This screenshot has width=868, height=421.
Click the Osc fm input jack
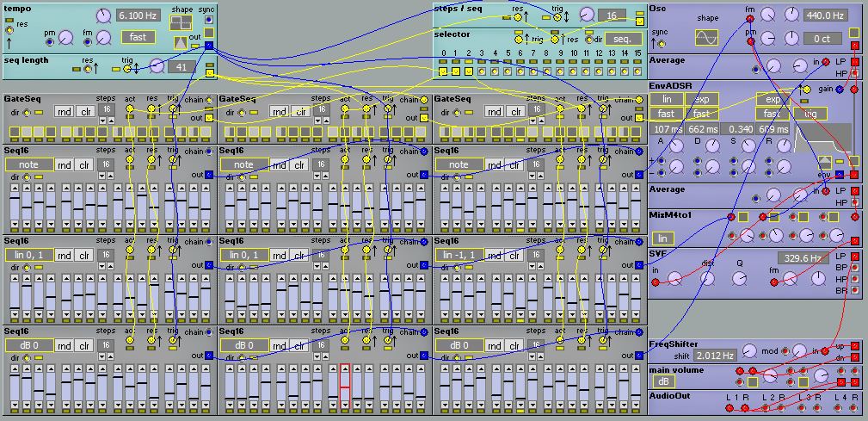point(750,19)
